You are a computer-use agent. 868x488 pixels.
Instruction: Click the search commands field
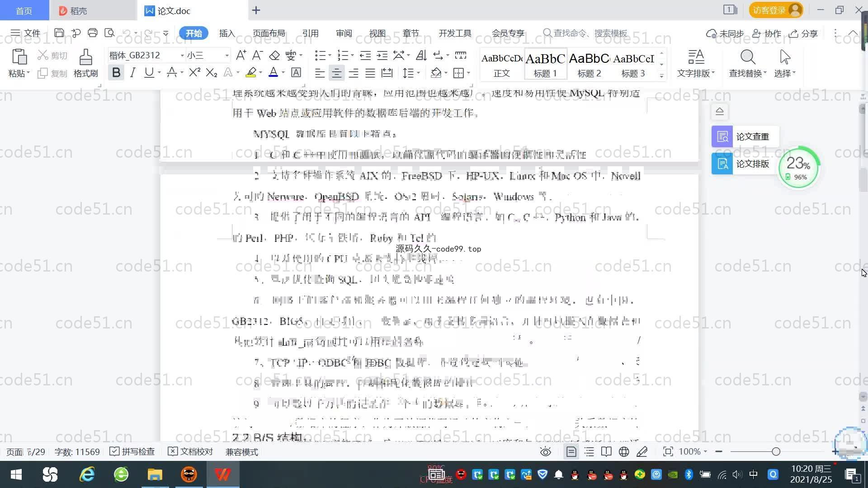click(x=585, y=33)
